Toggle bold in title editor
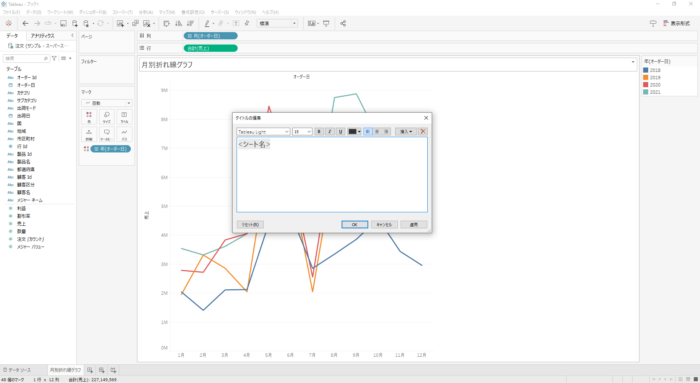 319,132
